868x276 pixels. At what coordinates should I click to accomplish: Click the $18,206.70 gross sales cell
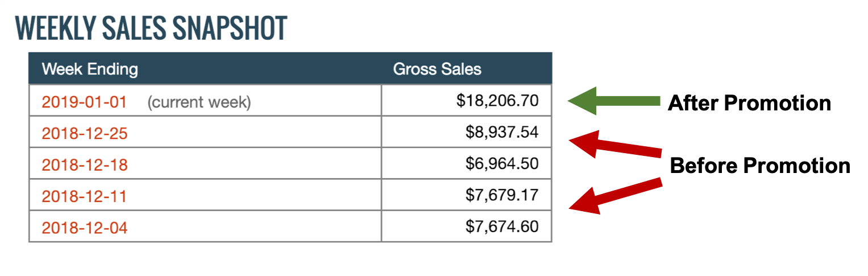pos(467,101)
